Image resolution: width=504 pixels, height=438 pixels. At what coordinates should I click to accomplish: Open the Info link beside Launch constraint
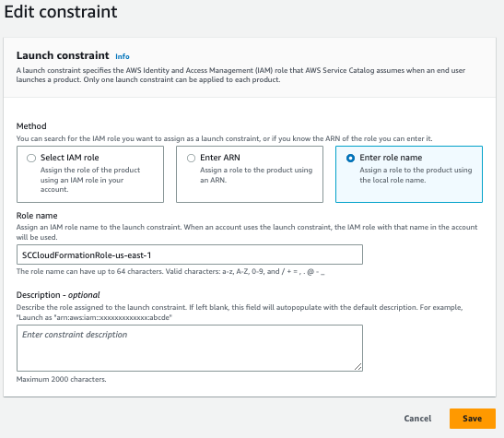123,56
